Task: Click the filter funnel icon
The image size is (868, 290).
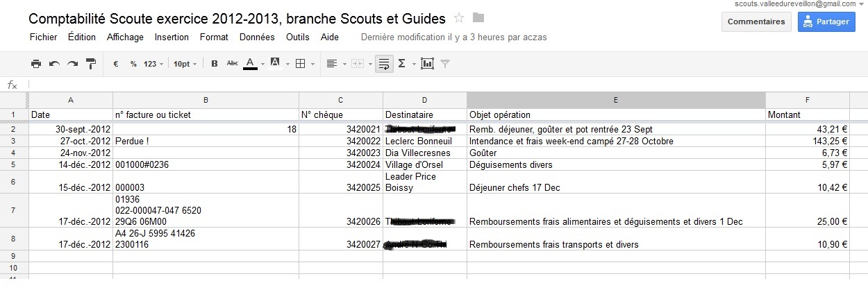Action: (445, 64)
